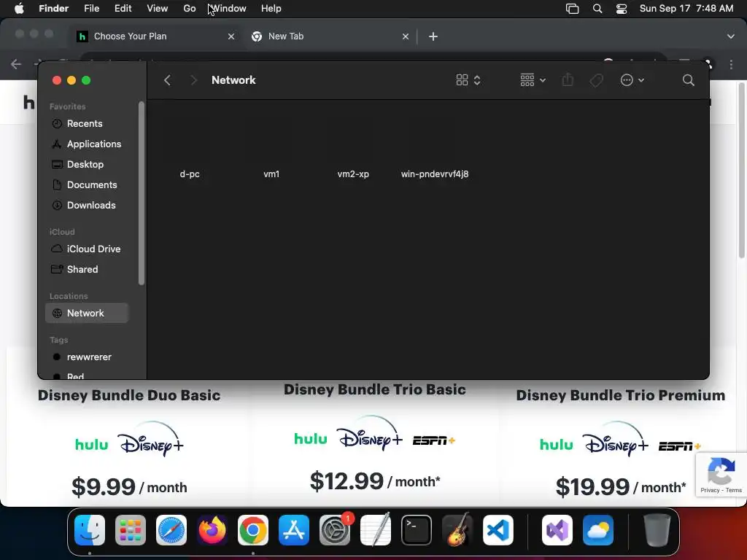Open the Finder group-by dropdown
The height and width of the screenshot is (560, 747).
533,80
